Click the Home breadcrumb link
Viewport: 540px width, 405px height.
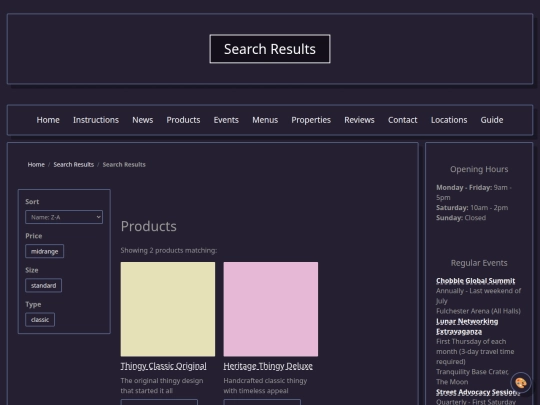coord(36,165)
